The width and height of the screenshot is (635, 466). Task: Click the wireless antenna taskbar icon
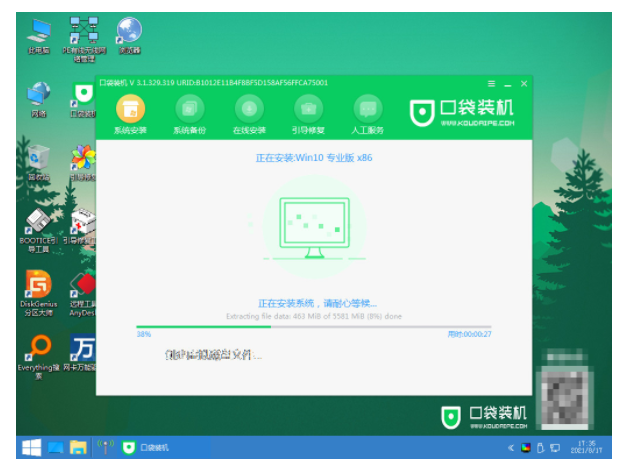(106, 447)
